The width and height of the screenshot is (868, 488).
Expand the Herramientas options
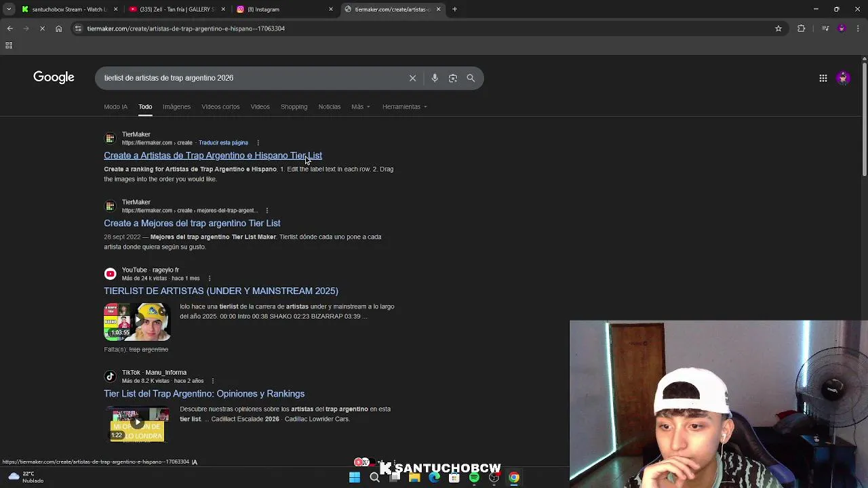[405, 106]
